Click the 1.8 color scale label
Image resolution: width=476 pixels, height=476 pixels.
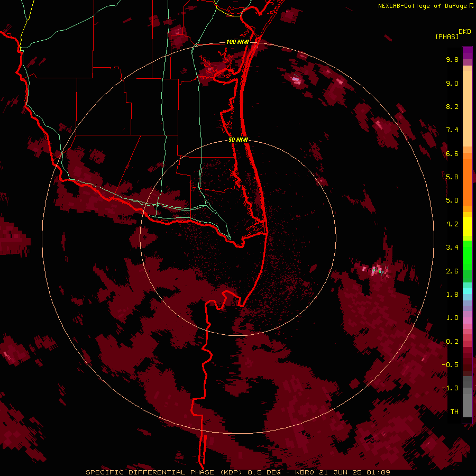click(x=452, y=295)
